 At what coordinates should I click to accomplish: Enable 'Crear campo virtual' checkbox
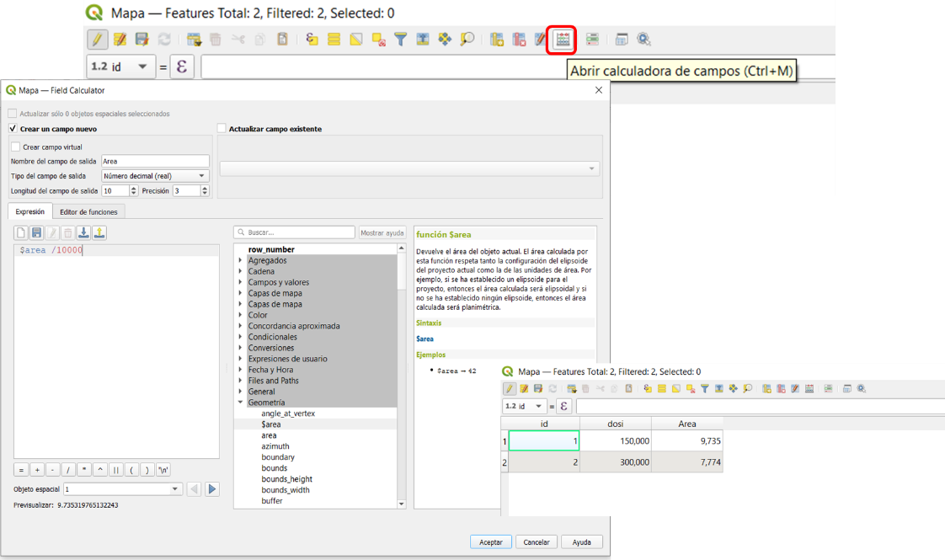(x=16, y=147)
